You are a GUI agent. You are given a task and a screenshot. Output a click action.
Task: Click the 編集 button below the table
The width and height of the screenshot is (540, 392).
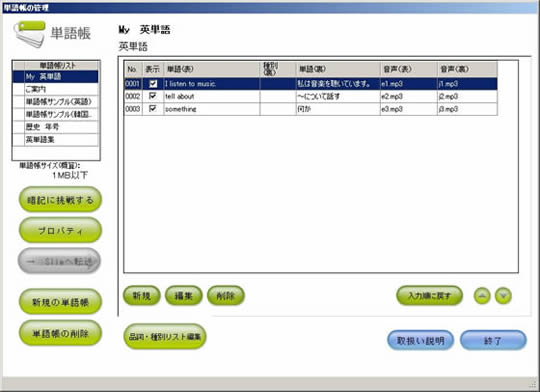pos(184,295)
